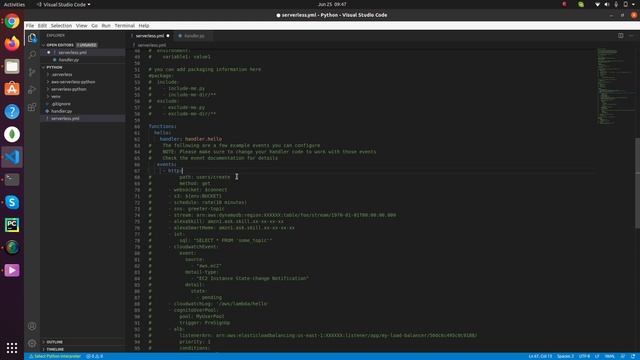Viewport: 640px width, 360px height.
Task: Select the serverless.yml editor tab
Action: [x=150, y=36]
